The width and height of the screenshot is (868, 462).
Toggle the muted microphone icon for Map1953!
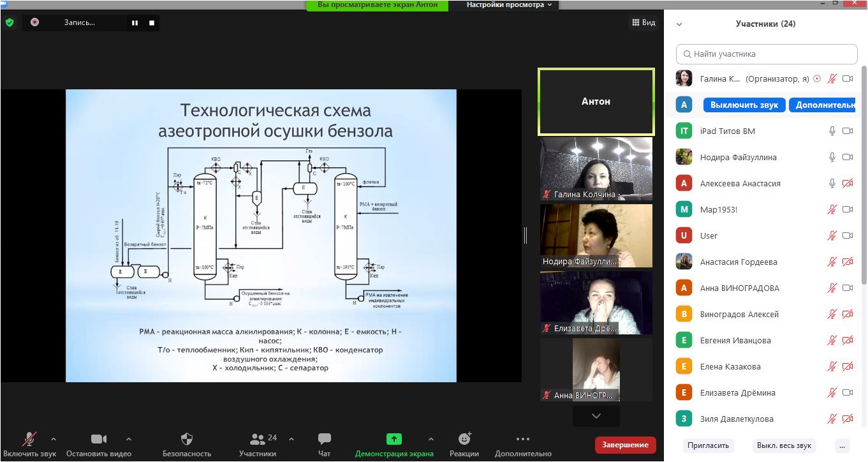point(832,209)
